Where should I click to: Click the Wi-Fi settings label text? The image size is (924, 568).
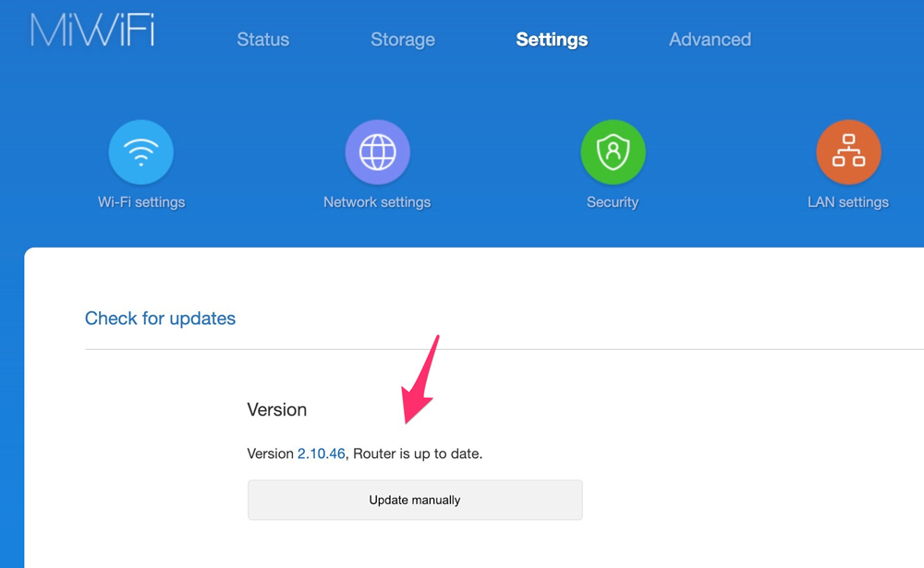click(141, 201)
